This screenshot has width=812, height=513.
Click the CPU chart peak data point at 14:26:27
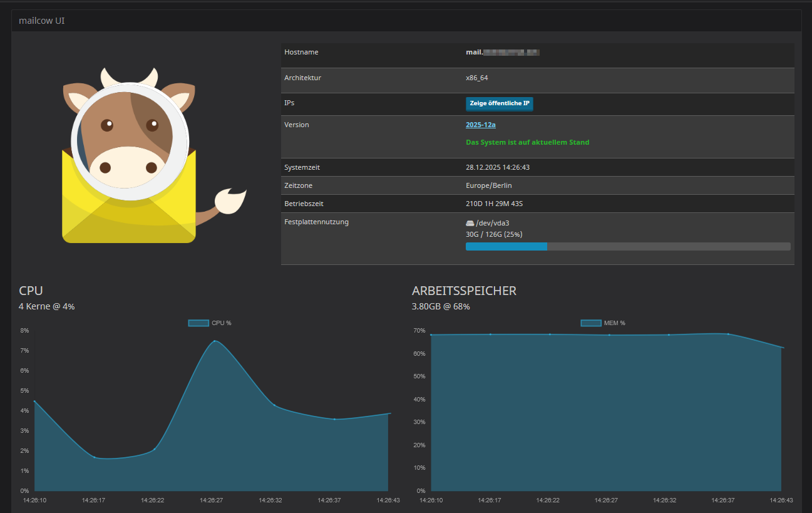click(215, 341)
